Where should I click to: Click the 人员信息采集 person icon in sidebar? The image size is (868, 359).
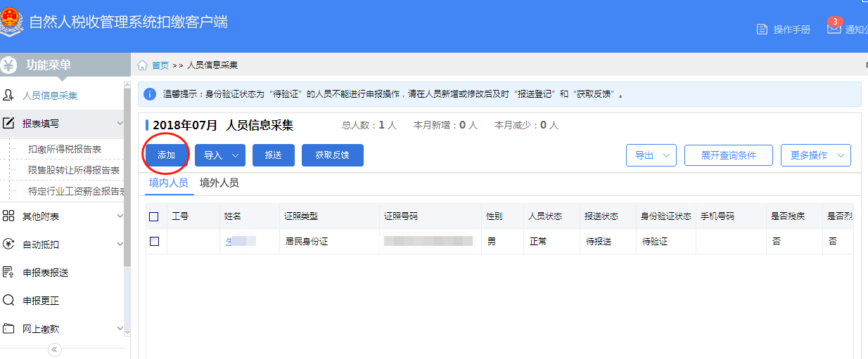8,96
